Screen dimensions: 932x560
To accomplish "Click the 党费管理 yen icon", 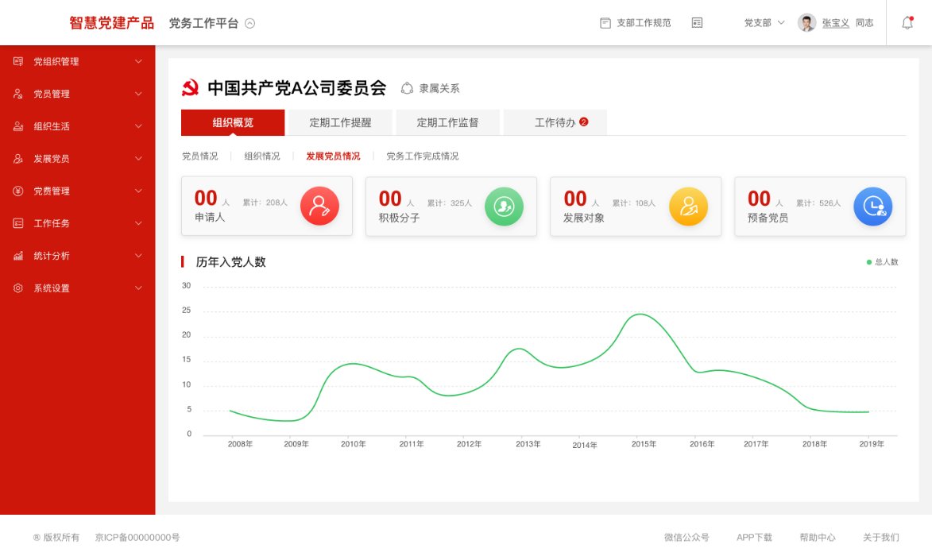I will click(x=17, y=191).
